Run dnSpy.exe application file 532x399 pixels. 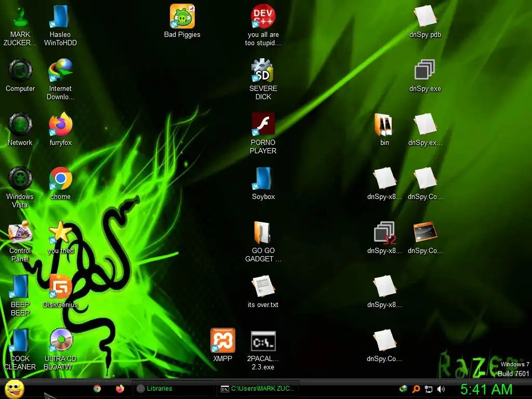coord(425,75)
